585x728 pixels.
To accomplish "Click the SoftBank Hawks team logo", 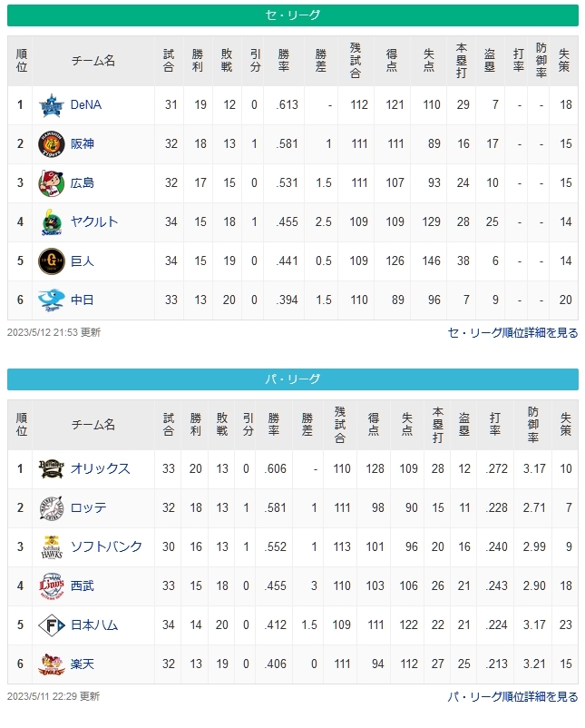I will tap(51, 547).
